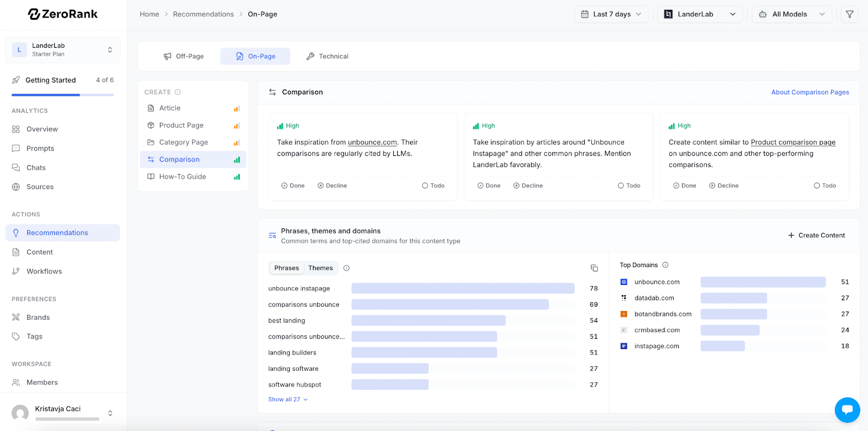This screenshot has height=431, width=868.
Task: Set Unbounce Instapage articles card to Todo
Action: click(629, 186)
